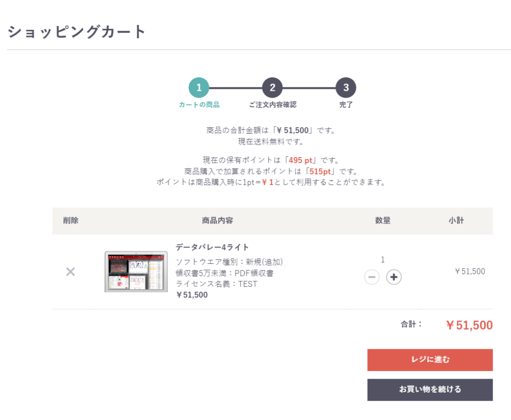This screenshot has width=511, height=420.
Task: Open the product laptop thumbnail image
Action: pos(136,272)
